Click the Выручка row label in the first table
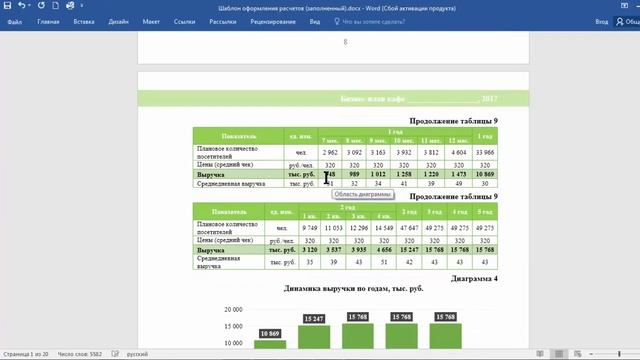The image size is (640, 360). click(211, 175)
